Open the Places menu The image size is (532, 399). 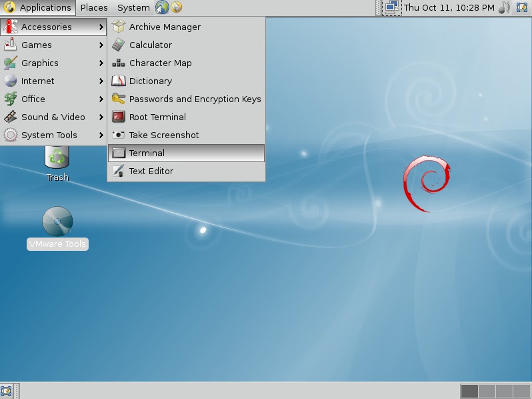coord(94,7)
